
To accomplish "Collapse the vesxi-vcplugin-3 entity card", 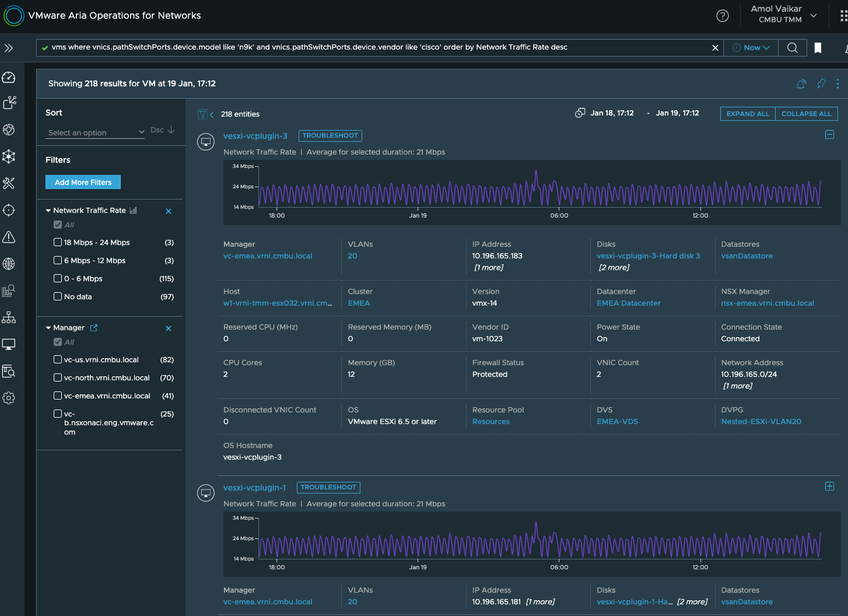I will click(829, 135).
